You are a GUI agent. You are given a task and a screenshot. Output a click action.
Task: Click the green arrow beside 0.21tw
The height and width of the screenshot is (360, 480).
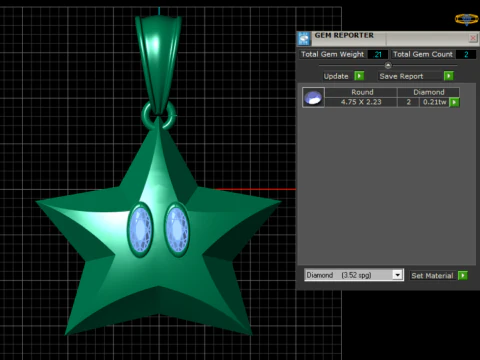(454, 102)
